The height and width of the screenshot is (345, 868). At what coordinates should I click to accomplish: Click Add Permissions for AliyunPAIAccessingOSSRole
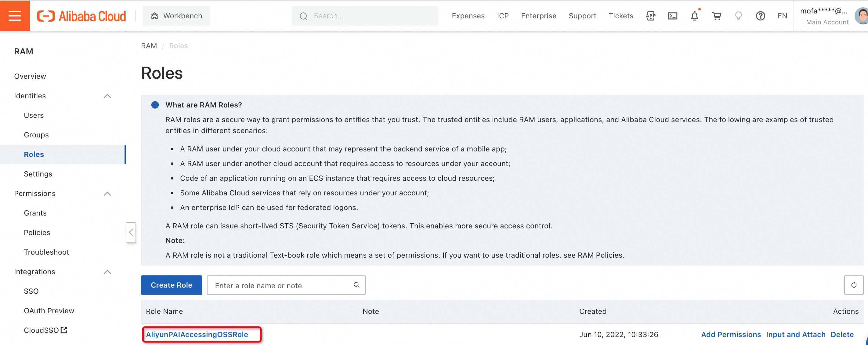coord(731,335)
